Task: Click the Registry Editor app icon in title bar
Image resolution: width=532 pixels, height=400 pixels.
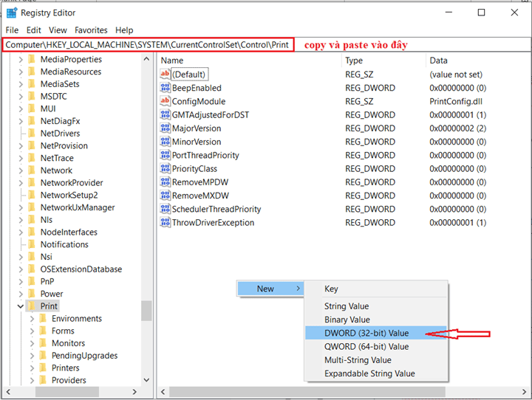Action: pos(12,13)
